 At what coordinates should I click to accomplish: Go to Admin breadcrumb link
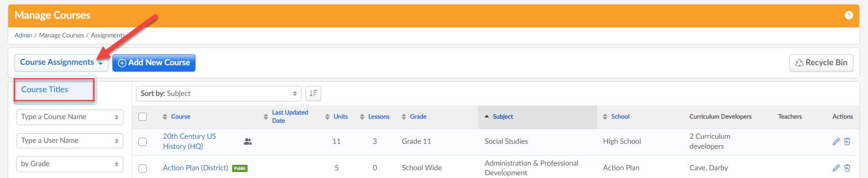coord(23,35)
